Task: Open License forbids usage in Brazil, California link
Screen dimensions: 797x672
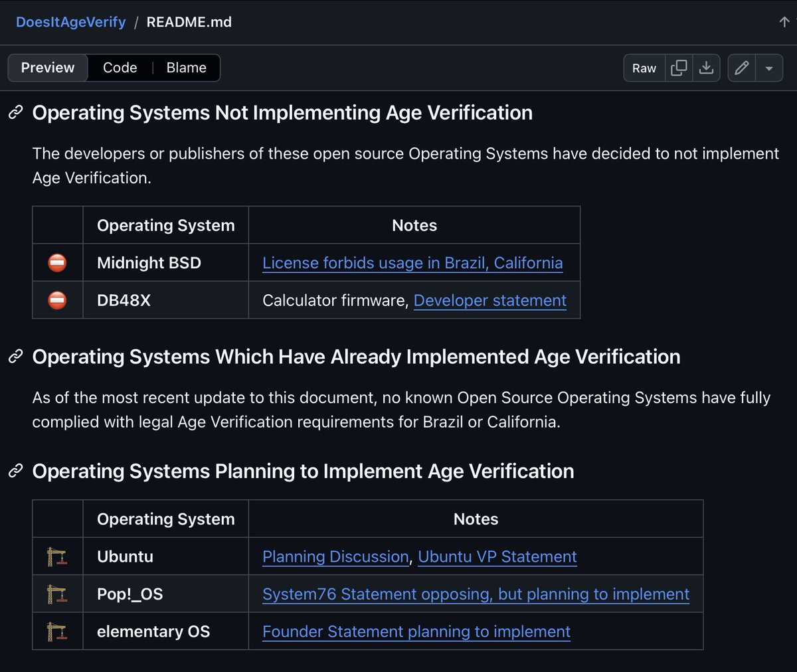Action: coord(412,263)
